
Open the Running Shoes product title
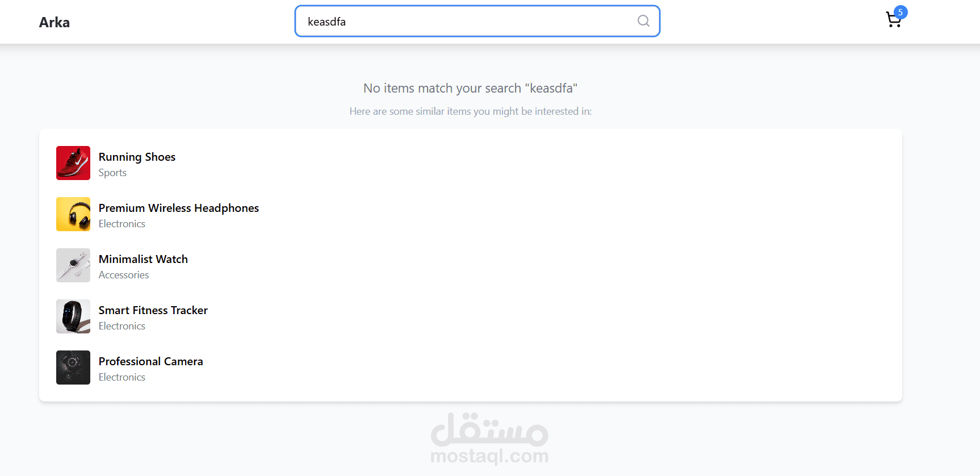point(137,157)
